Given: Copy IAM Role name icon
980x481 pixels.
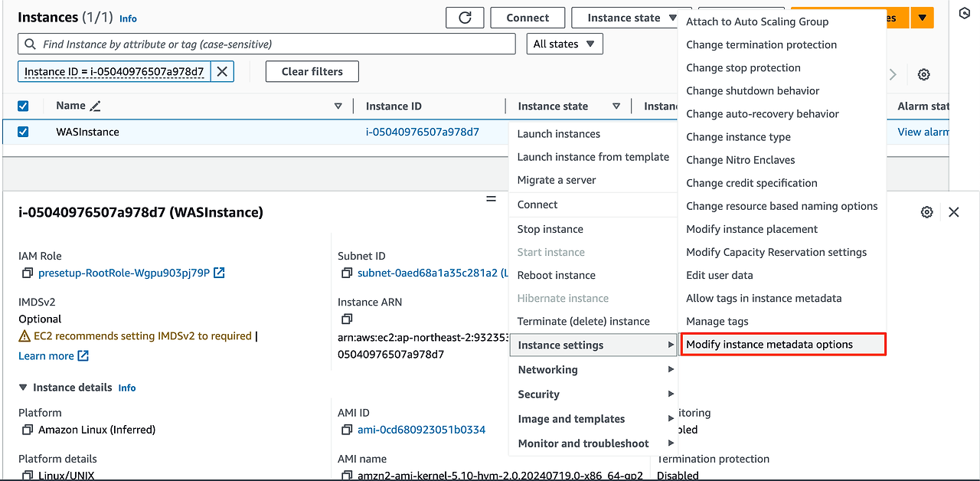Looking at the screenshot, I should click(28, 273).
